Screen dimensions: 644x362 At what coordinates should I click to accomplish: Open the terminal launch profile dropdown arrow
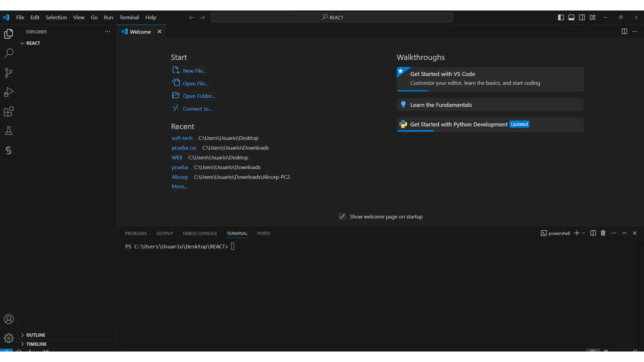584,233
